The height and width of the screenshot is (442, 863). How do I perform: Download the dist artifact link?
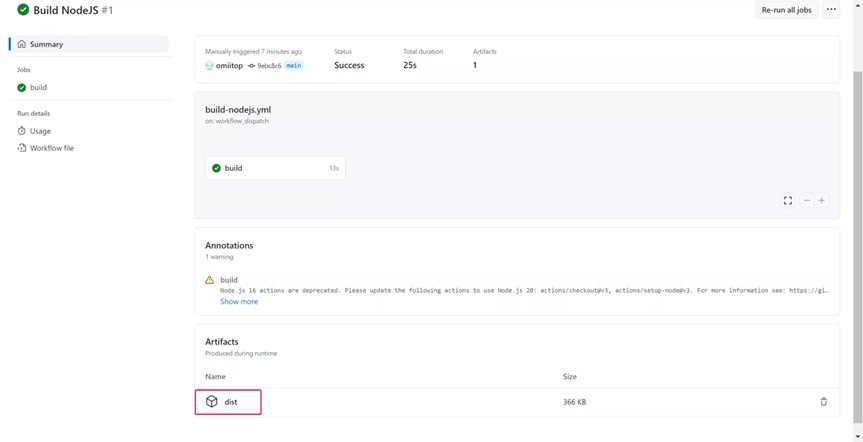point(231,402)
